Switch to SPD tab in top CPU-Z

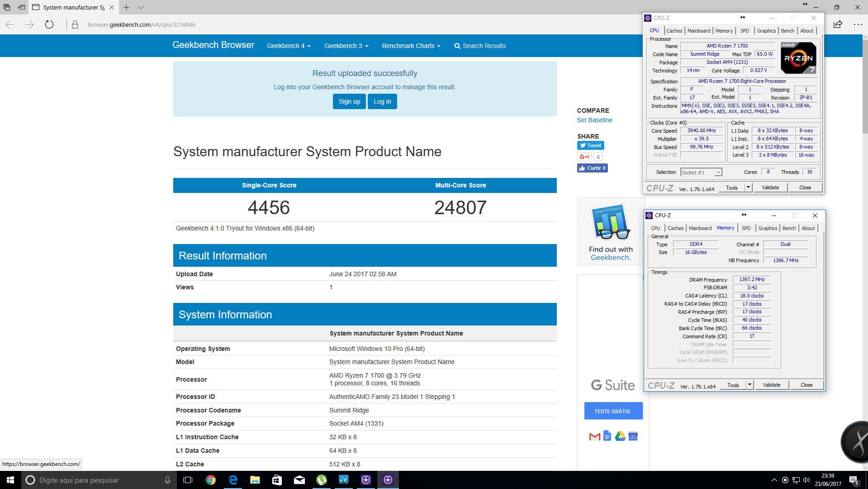click(x=745, y=31)
